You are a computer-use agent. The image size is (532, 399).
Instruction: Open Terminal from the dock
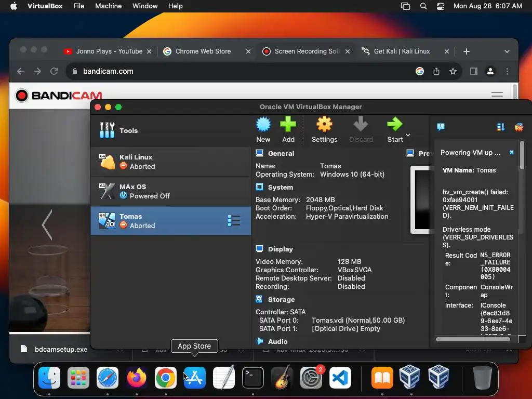coord(253,378)
